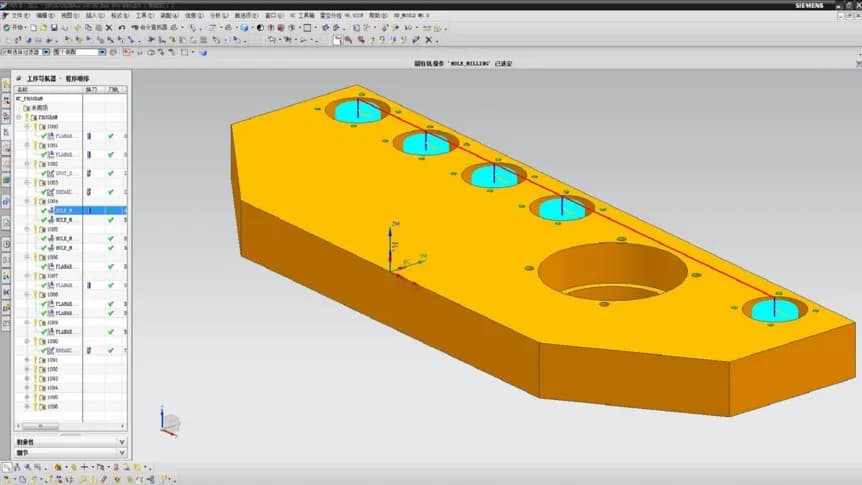Click the half-black circle shading icon
This screenshot has width=862, height=485.
pyautogui.click(x=260, y=27)
